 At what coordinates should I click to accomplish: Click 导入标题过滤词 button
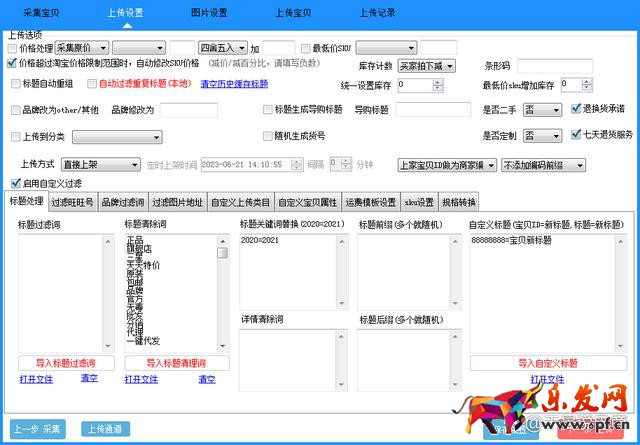click(x=65, y=363)
